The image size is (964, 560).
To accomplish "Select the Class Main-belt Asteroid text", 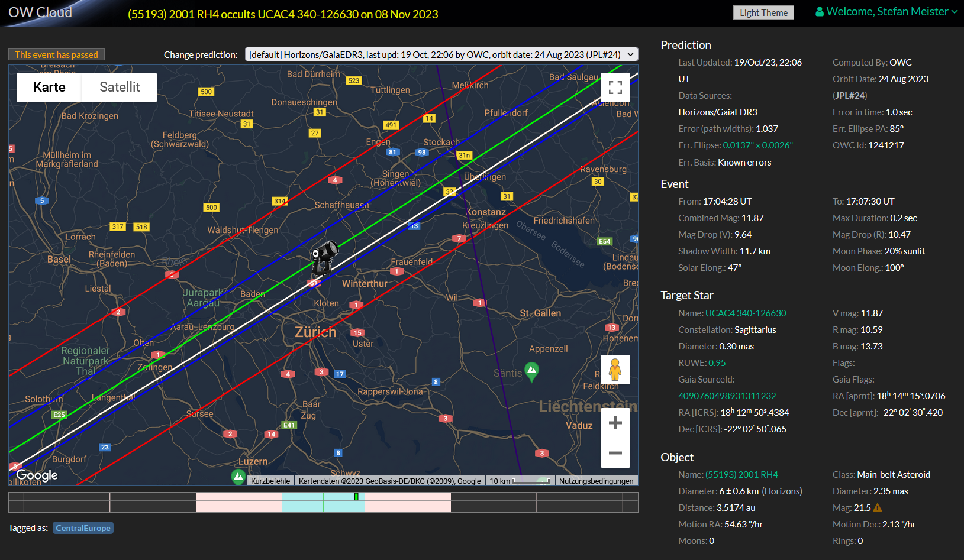I will pos(894,475).
